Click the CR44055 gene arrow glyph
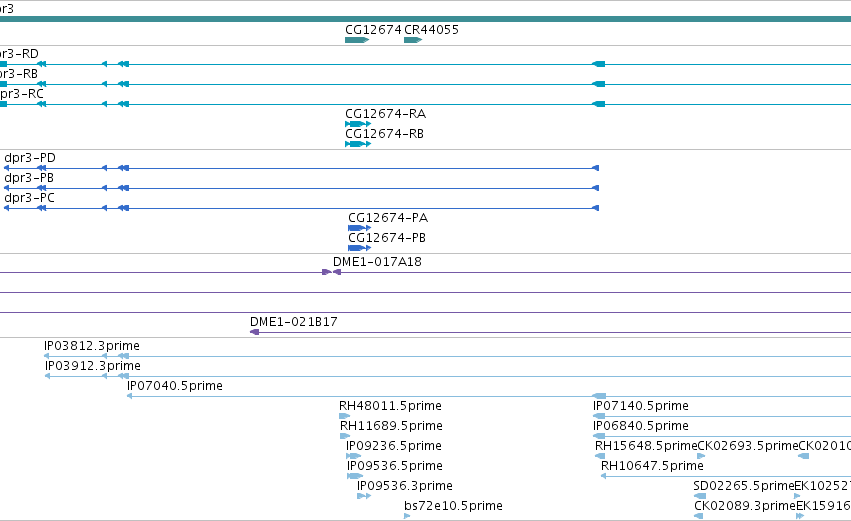Viewport: 851px width, 521px height. pos(413,40)
